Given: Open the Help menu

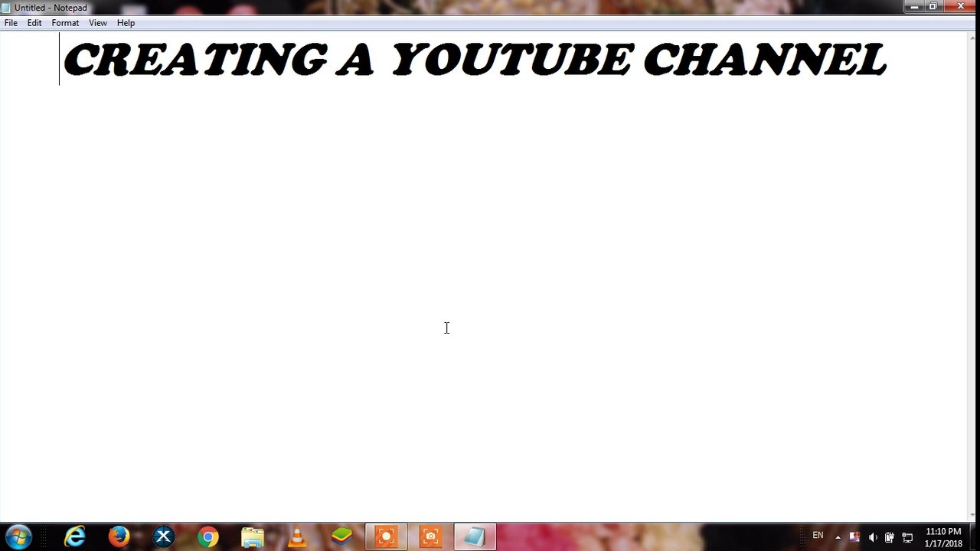Looking at the screenshot, I should coord(126,23).
